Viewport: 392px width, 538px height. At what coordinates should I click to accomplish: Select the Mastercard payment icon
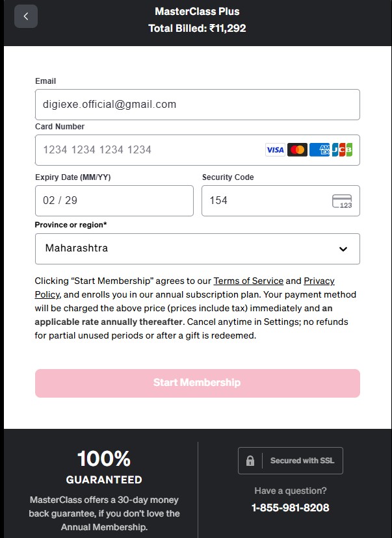(x=298, y=149)
